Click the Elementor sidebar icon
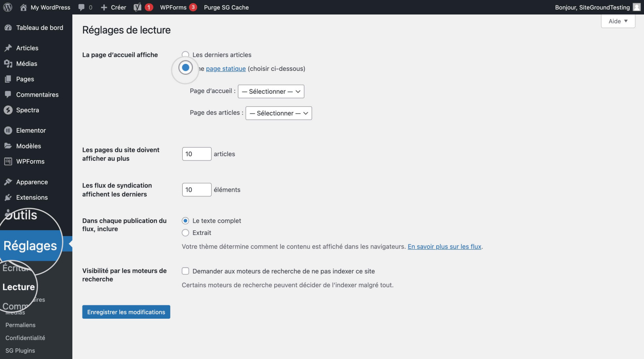Screen dimensions: 644x359 [8, 130]
